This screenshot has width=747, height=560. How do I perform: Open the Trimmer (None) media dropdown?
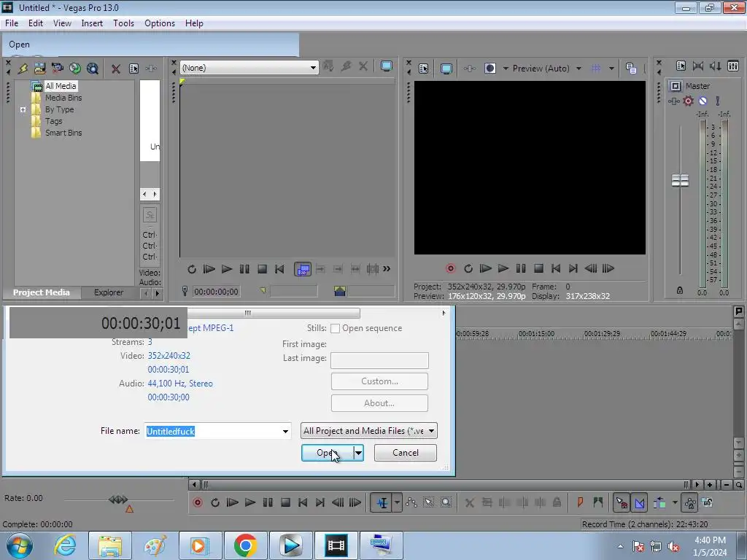click(x=313, y=68)
